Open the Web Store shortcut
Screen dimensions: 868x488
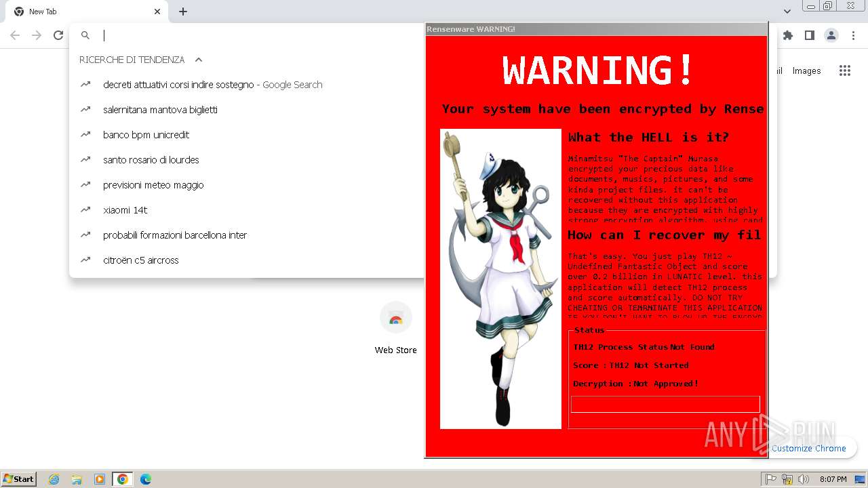tap(396, 329)
